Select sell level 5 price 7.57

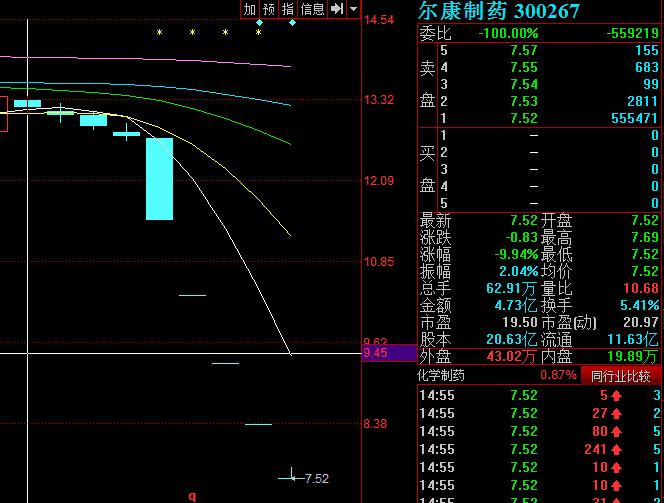pos(524,50)
